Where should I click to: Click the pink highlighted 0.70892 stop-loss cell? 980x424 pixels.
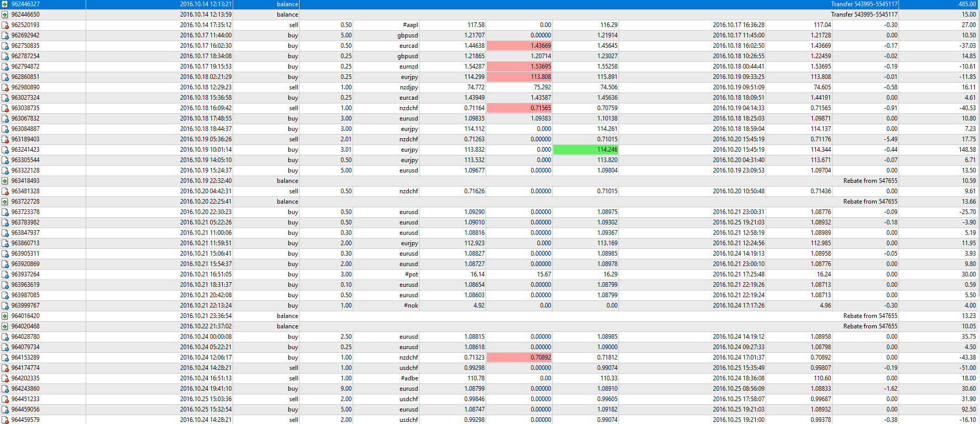[x=519, y=357]
